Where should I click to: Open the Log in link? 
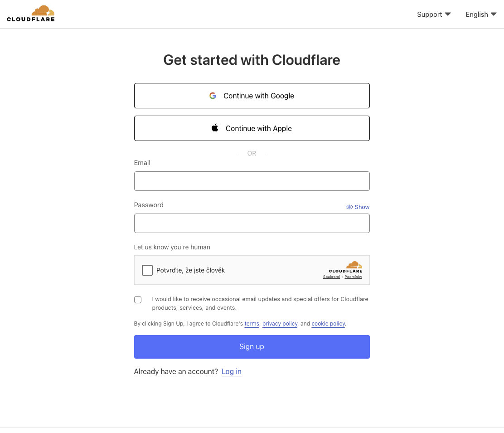(231, 372)
